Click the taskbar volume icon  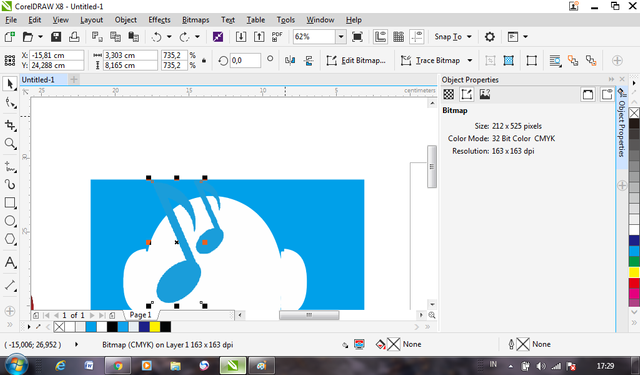tap(541, 366)
